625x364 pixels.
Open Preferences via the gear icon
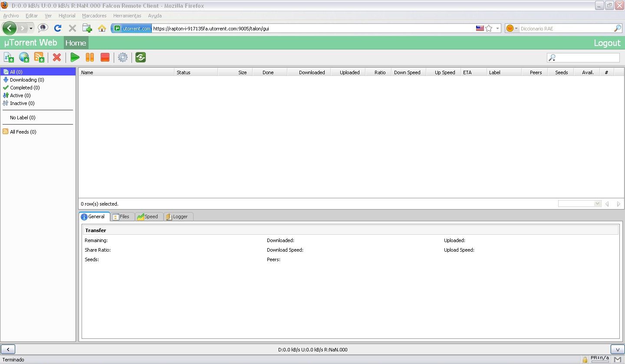(123, 57)
